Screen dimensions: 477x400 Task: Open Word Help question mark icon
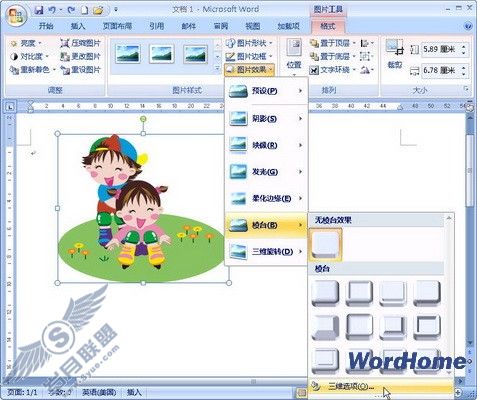(x=468, y=26)
